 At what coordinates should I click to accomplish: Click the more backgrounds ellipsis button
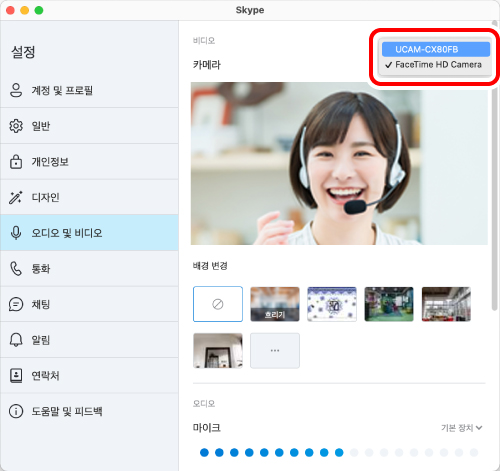[275, 350]
